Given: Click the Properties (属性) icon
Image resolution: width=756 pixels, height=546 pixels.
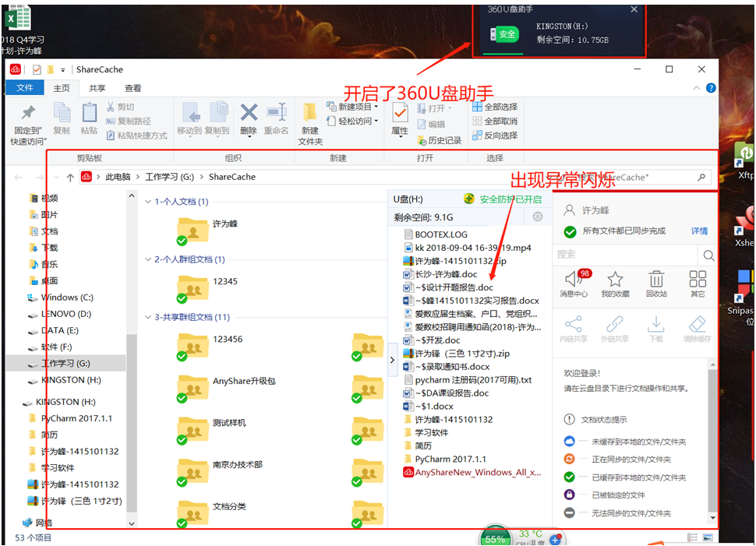Looking at the screenshot, I should coord(400,113).
